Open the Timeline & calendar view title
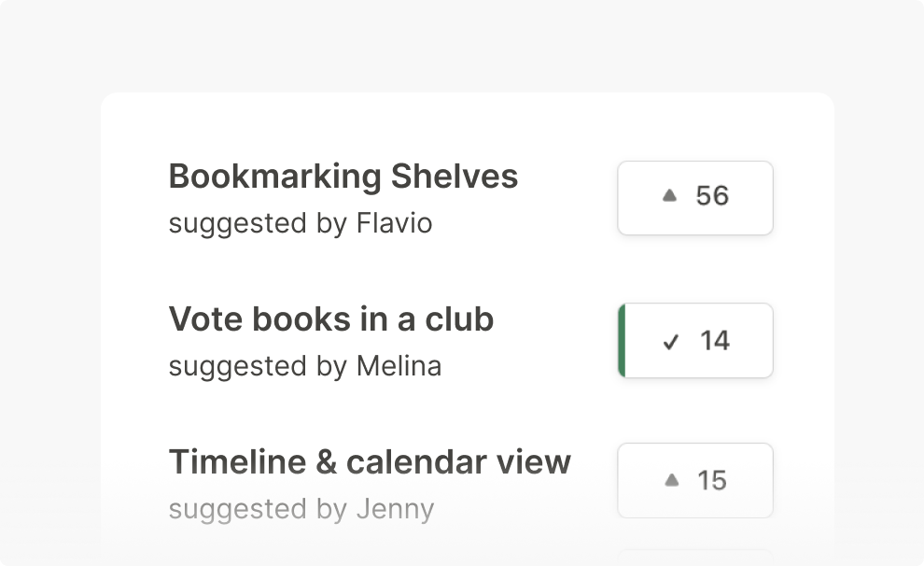The height and width of the screenshot is (566, 924). 370,461
